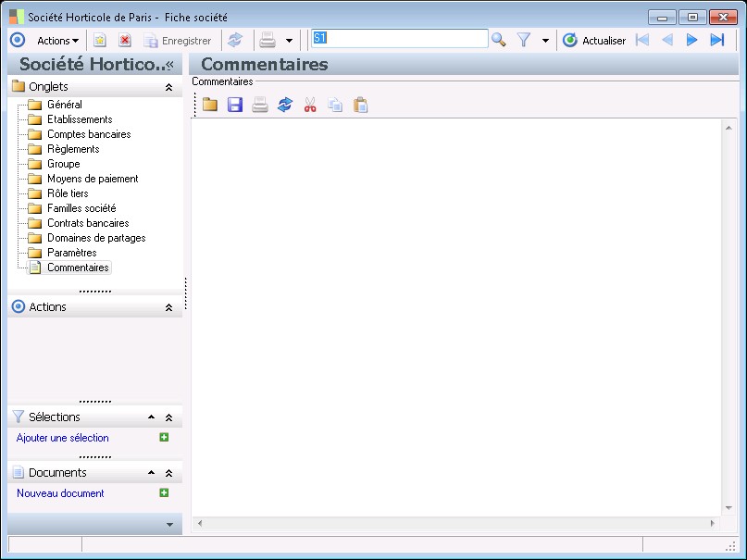Select the Comptes bancaires tab item
This screenshot has width=747, height=560.
89,134
